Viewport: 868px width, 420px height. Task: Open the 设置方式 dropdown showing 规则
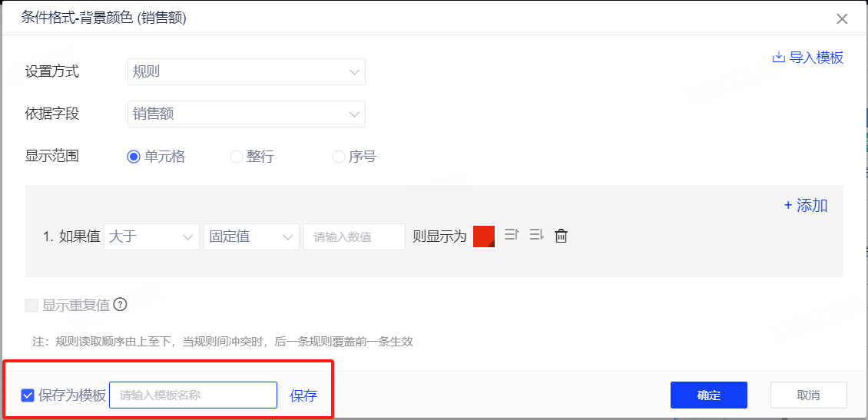[x=246, y=72]
